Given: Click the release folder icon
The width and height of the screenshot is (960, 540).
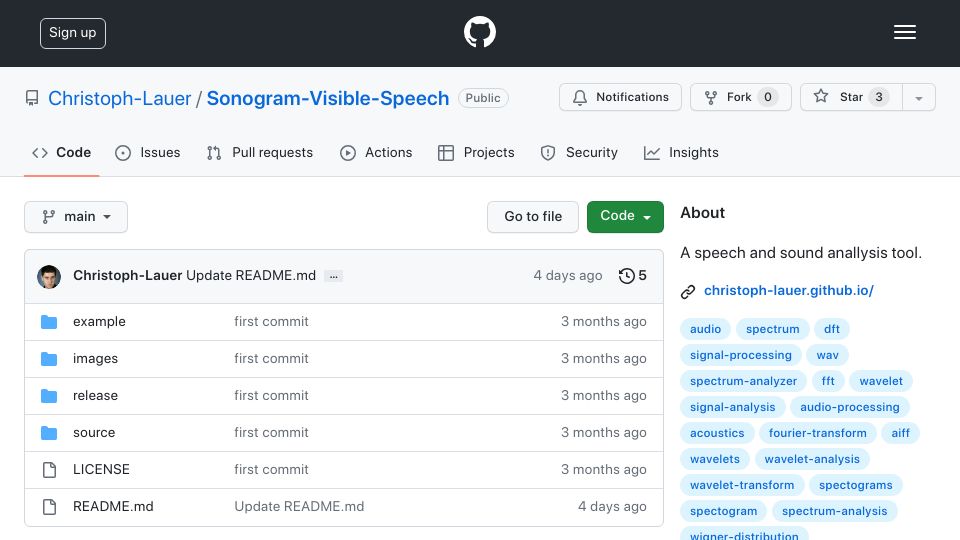Looking at the screenshot, I should (49, 396).
